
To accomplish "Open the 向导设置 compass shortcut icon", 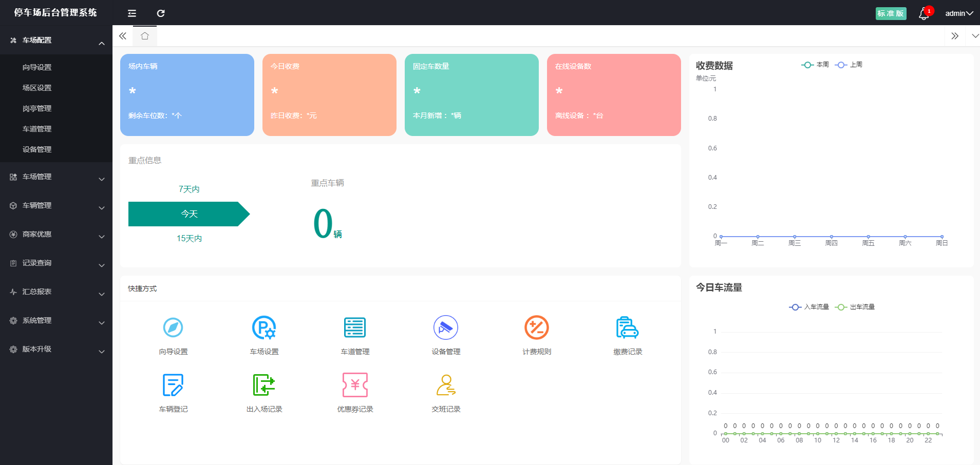I will [173, 327].
